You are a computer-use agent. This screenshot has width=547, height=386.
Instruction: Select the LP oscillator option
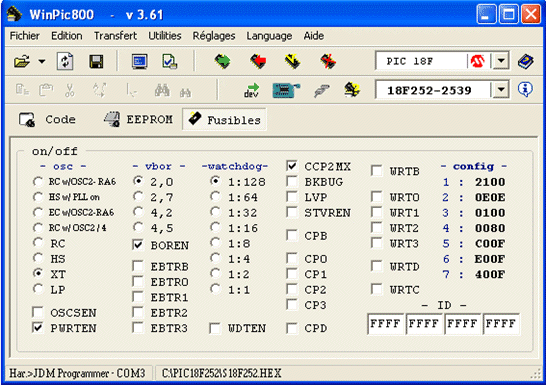pos(38,289)
